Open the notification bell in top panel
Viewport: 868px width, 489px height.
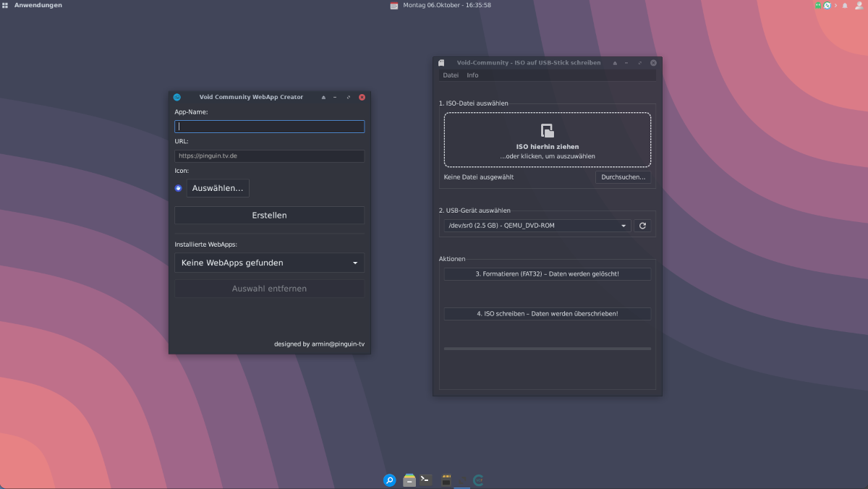click(844, 5)
